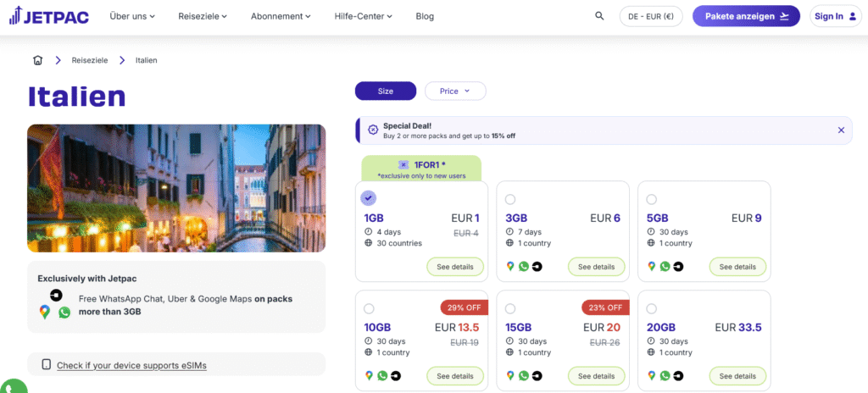Expand the Abonnement menu
This screenshot has height=393, width=868.
pyautogui.click(x=281, y=16)
